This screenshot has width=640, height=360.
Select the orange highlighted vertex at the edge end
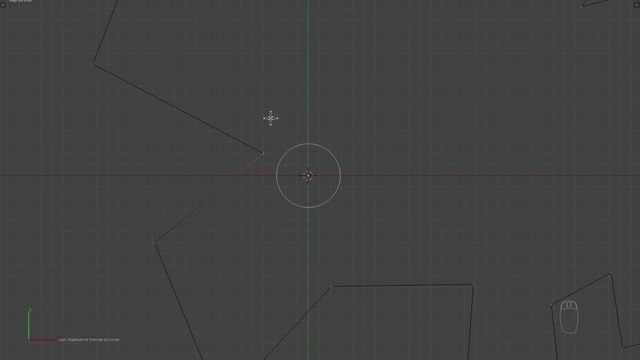(263, 153)
